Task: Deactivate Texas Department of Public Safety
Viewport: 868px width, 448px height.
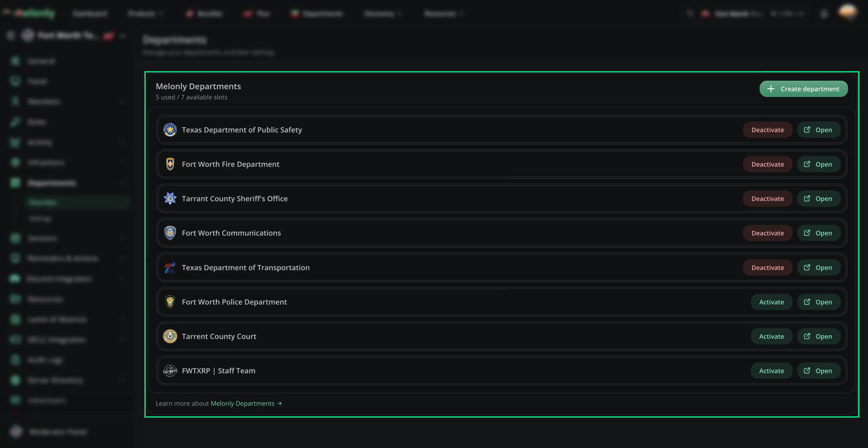Action: (x=768, y=130)
